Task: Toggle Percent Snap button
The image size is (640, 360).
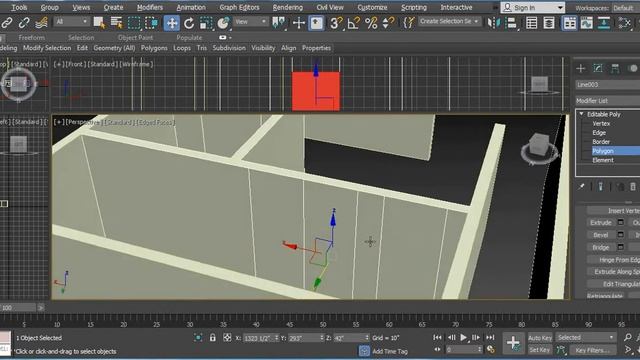Action: point(371,23)
